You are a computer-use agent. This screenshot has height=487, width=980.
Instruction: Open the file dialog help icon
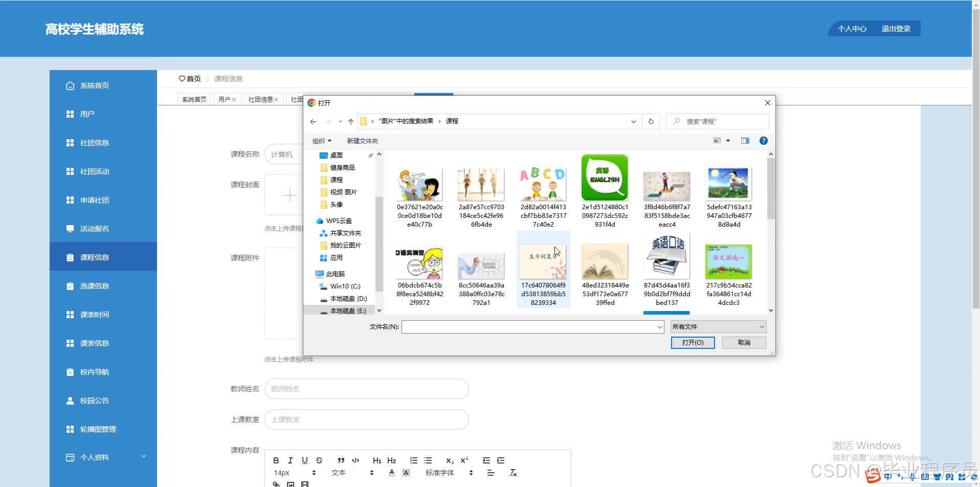point(763,141)
